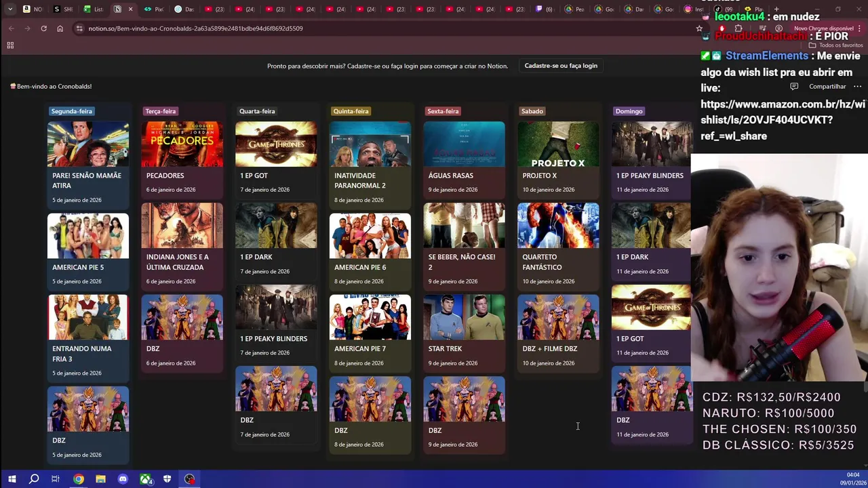Open 'PARE! SENÃO MAMÃE ATIRA' card
Image resolution: width=868 pixels, height=488 pixels.
click(87, 165)
